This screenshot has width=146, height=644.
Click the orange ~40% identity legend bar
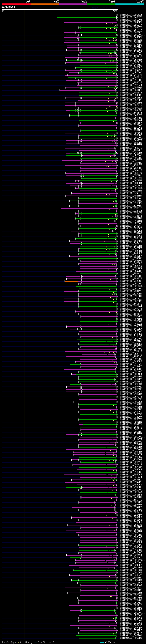click(x=45, y=4)
